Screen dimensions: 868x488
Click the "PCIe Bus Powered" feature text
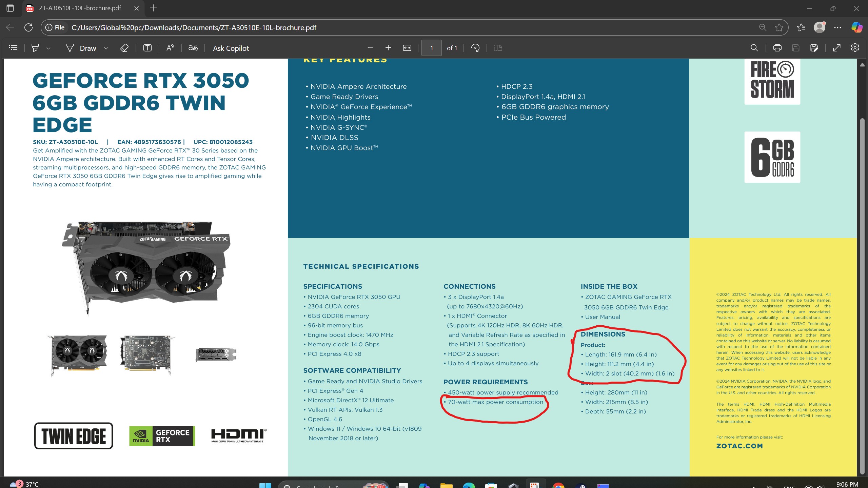(x=533, y=117)
